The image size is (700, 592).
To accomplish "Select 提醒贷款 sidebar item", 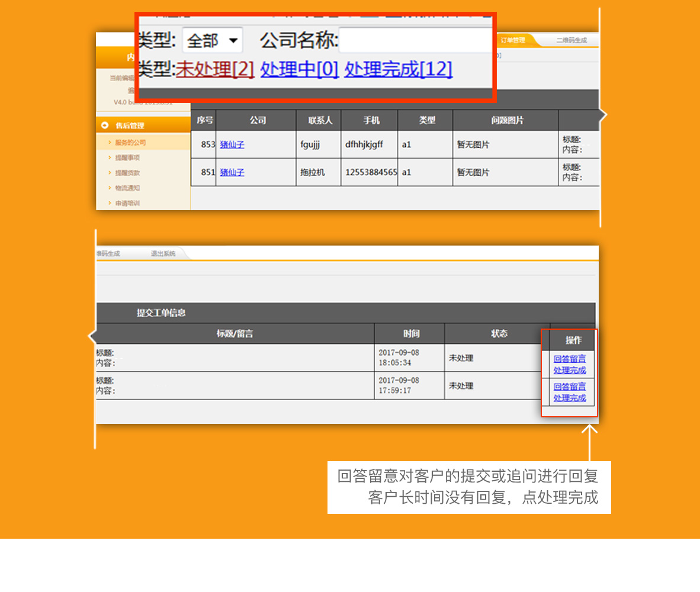I will [x=127, y=173].
